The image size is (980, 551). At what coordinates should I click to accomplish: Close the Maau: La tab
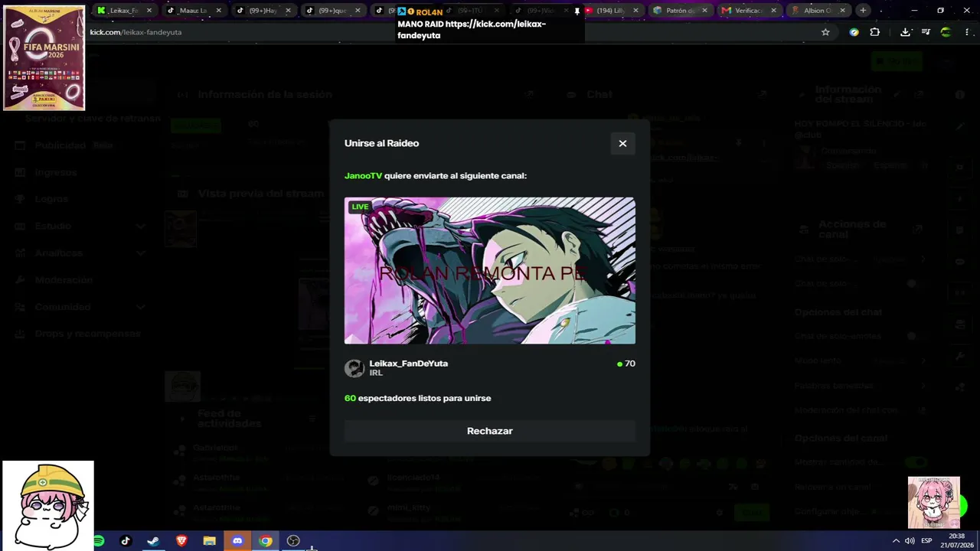point(218,11)
